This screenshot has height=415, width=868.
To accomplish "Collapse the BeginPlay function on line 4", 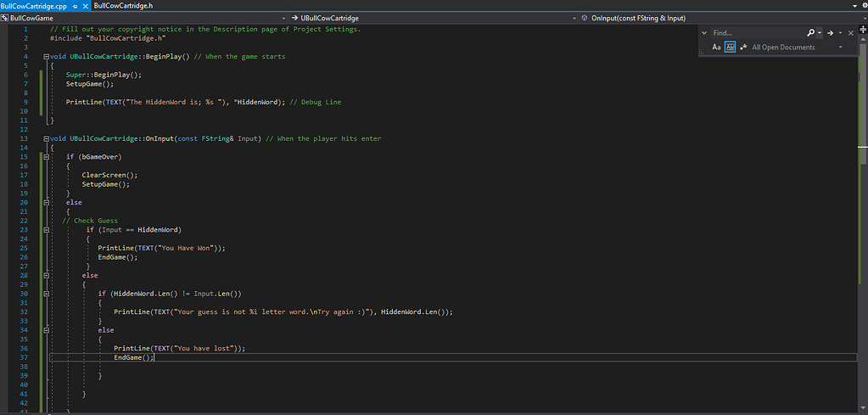I will [x=45, y=57].
